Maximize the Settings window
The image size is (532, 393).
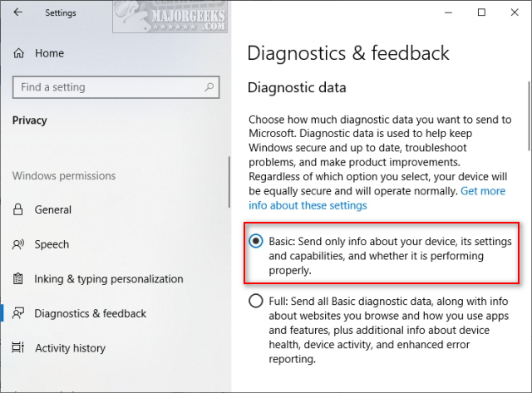[481, 12]
